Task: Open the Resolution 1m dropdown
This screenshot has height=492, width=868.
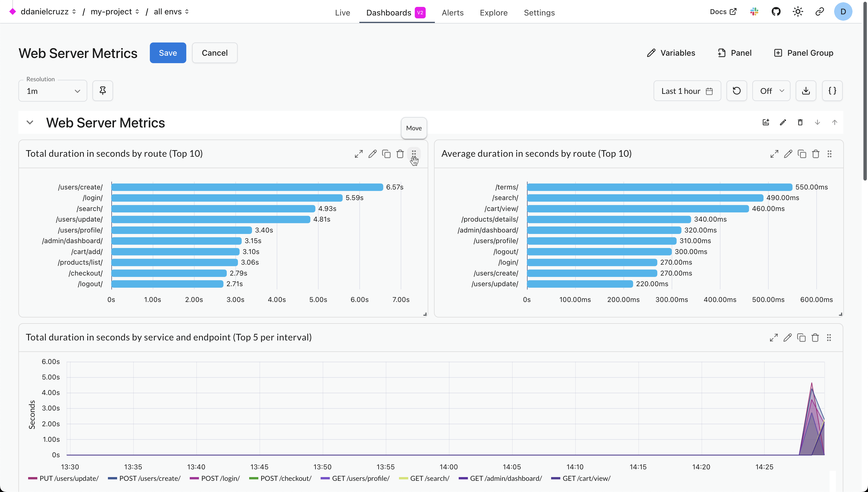Action: (x=53, y=91)
